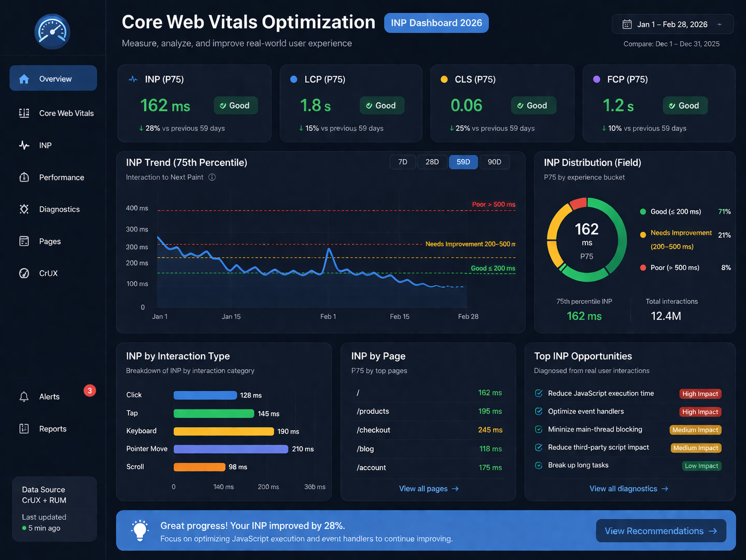This screenshot has width=746, height=560.
Task: Show the Interaction to Next Paint info tooltip
Action: [x=212, y=176]
